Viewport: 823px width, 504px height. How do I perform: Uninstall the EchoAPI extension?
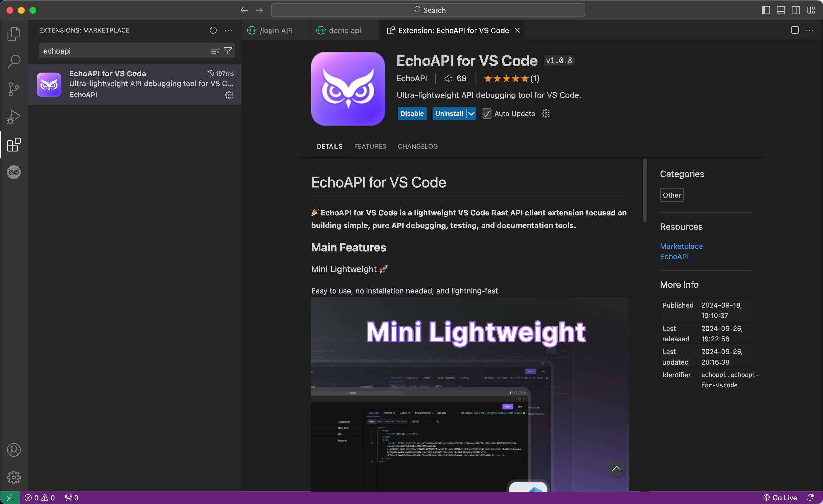point(449,113)
